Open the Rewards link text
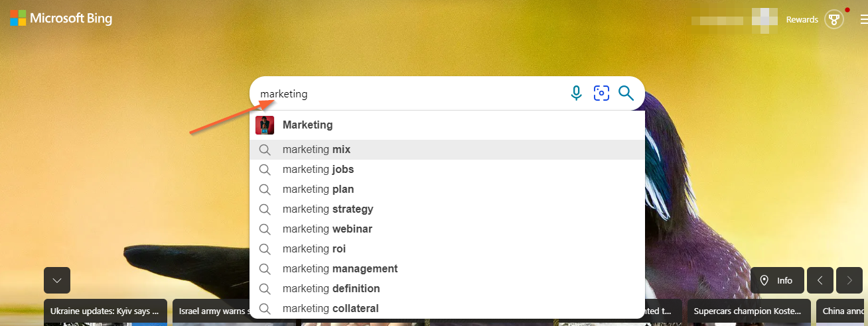This screenshot has height=326, width=868. click(802, 20)
